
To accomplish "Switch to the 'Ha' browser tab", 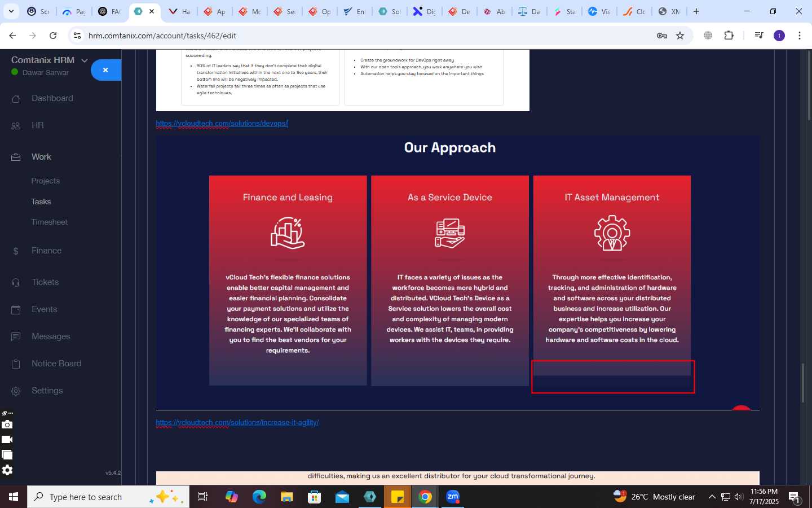I will [x=180, y=11].
